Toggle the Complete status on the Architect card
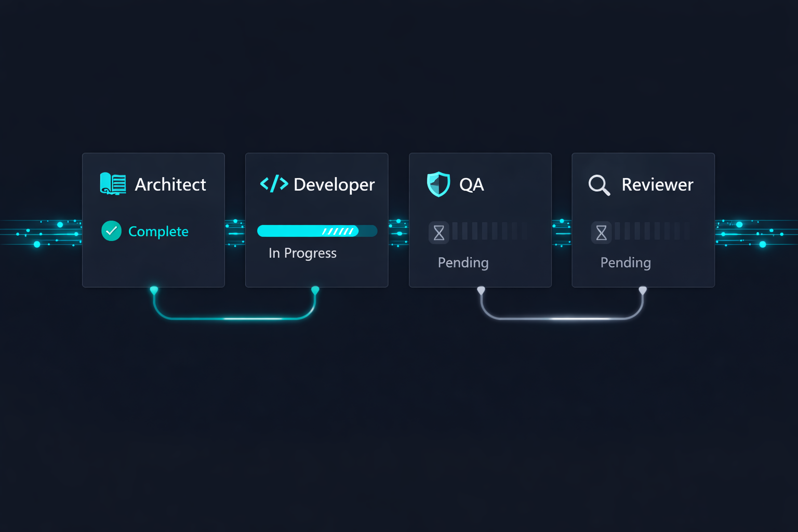 coord(158,232)
